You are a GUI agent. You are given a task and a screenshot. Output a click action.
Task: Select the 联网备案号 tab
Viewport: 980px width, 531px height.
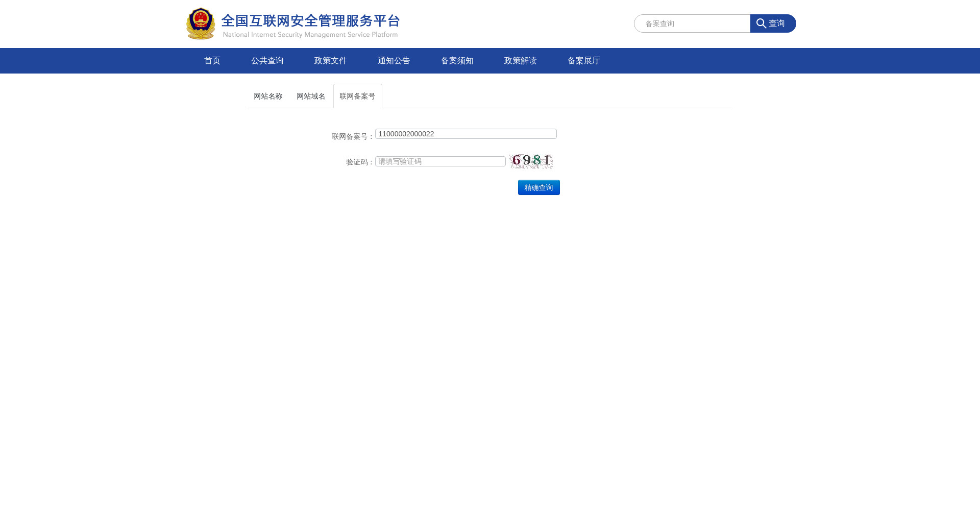(357, 96)
